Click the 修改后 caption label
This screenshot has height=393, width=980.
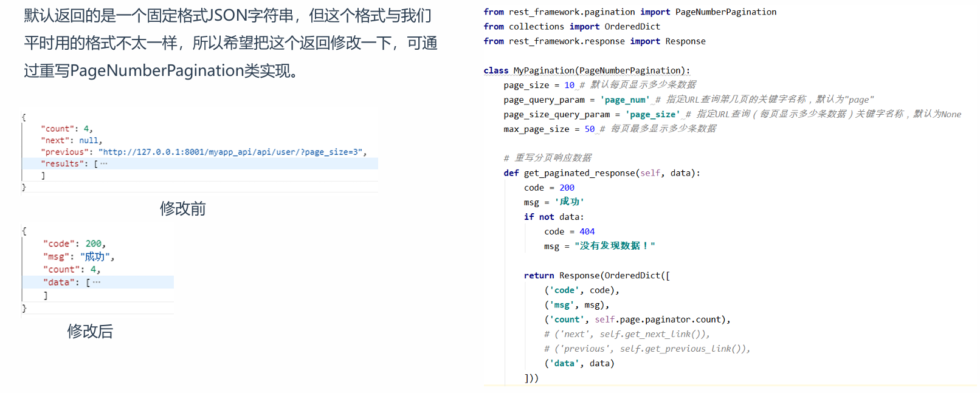pyautogui.click(x=90, y=331)
